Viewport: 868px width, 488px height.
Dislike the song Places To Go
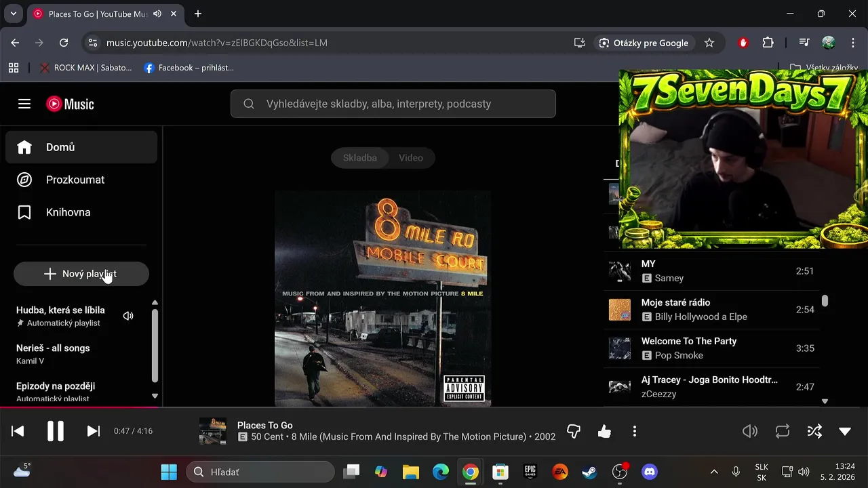point(574,431)
